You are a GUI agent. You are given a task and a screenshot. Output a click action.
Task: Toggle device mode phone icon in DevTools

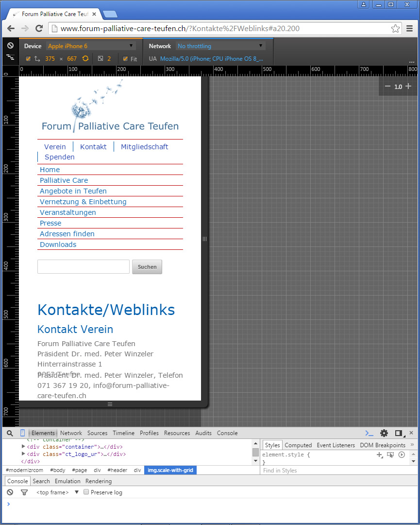click(x=22, y=433)
